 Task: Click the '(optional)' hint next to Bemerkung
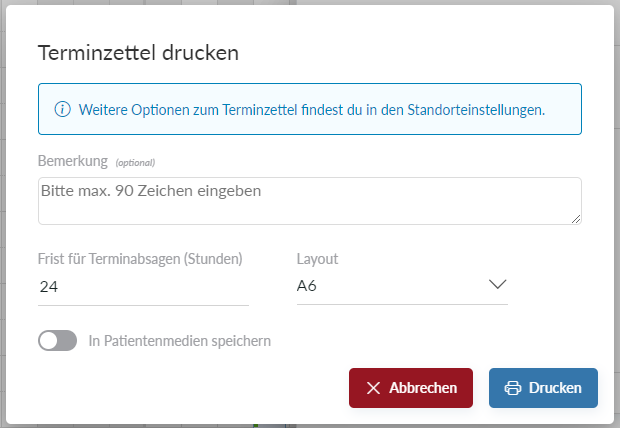[135, 162]
